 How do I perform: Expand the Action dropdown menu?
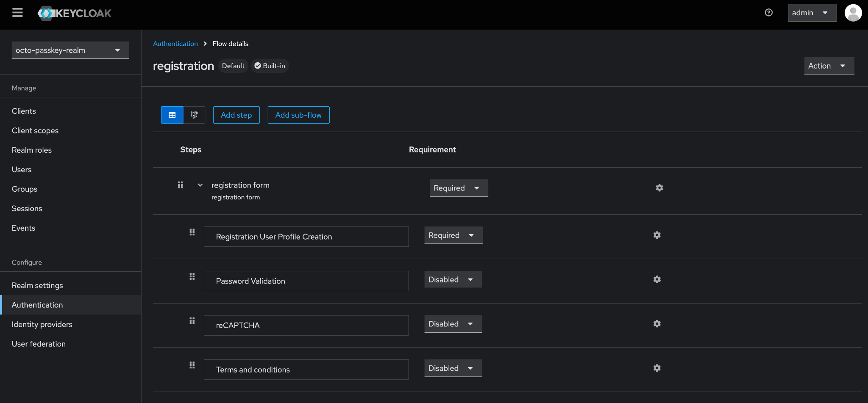pos(829,66)
